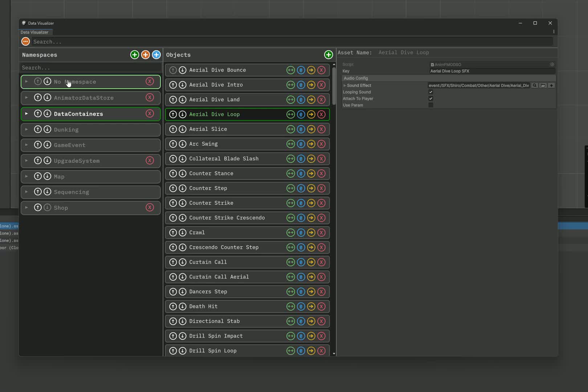This screenshot has width=588, height=392.
Task: Click the orange plus icon in Namespaces header
Action: click(146, 55)
